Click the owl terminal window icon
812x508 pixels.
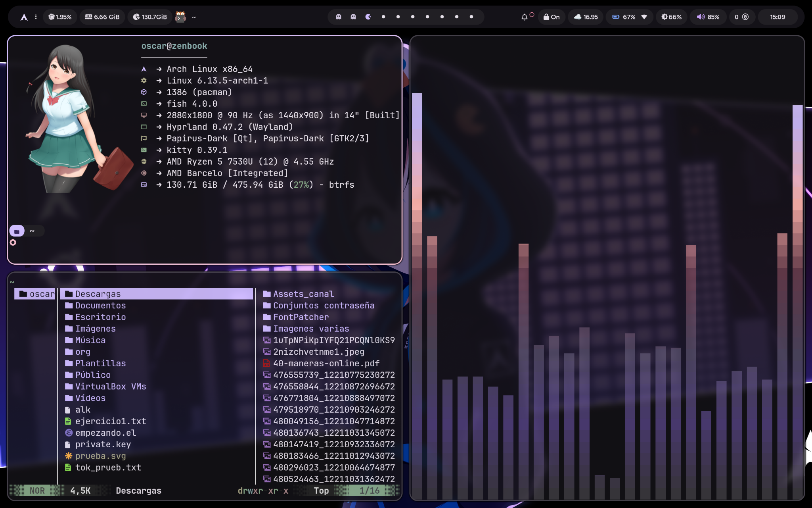pos(180,17)
